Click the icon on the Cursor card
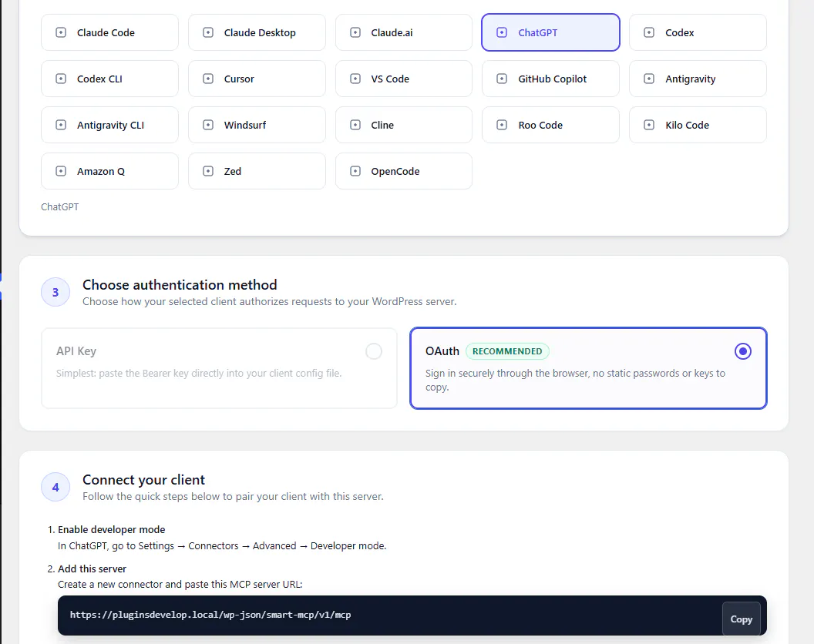814x644 pixels. 208,79
